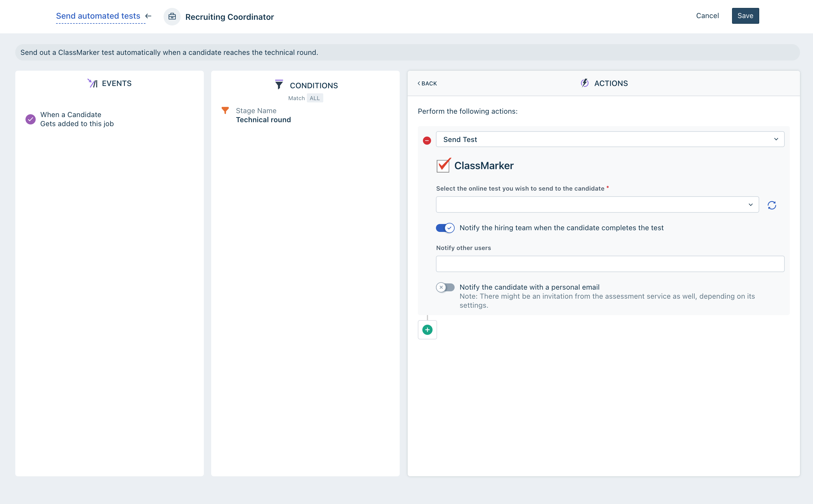Click the funnel icon in the CONDITIONS header

[x=279, y=84]
